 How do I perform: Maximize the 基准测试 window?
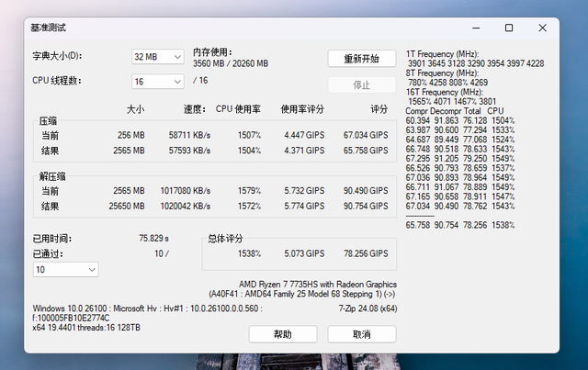pyautogui.click(x=509, y=28)
